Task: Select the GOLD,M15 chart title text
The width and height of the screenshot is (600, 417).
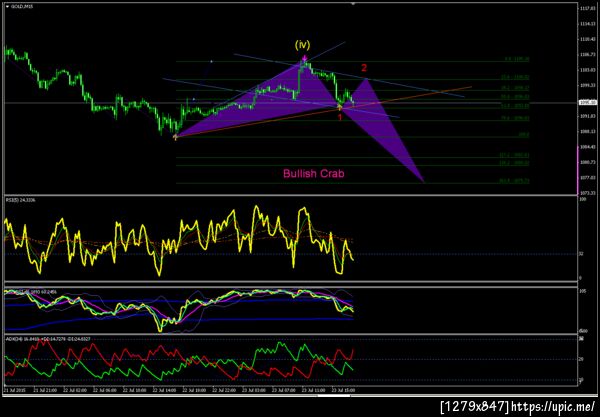Action: tap(22, 7)
